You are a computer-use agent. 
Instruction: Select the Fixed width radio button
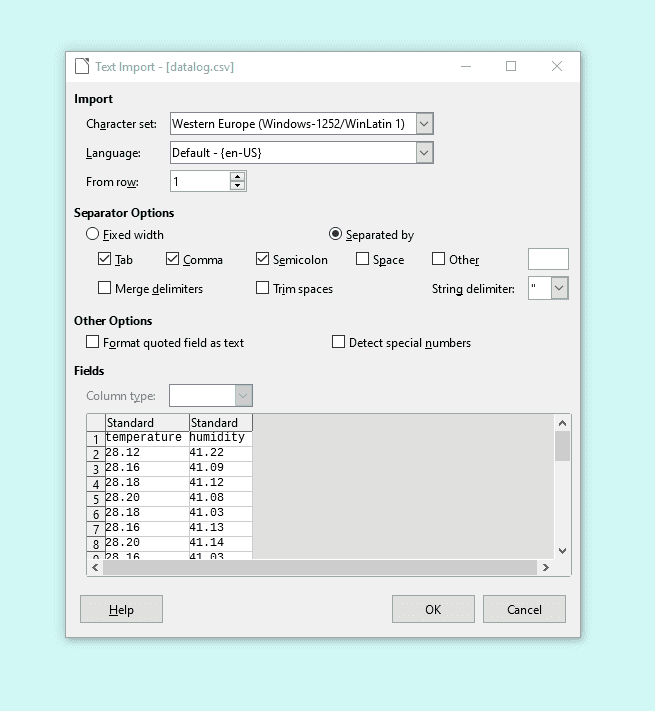click(x=93, y=235)
